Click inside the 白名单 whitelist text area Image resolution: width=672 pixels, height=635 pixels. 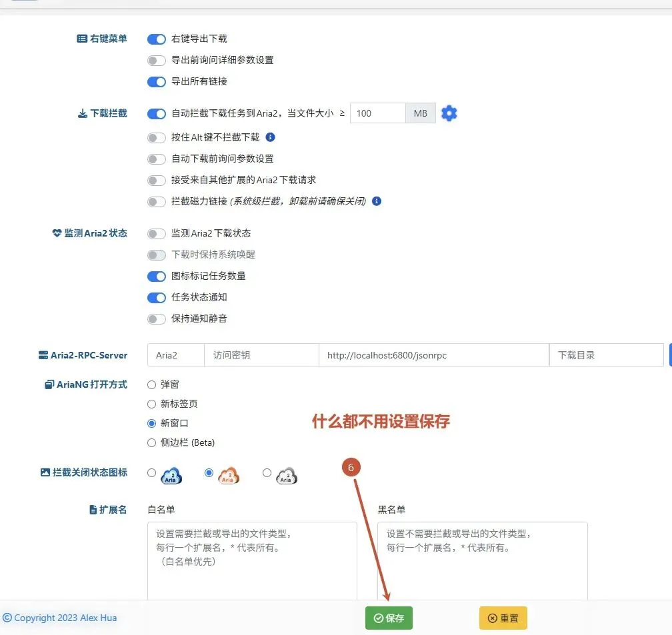252,561
